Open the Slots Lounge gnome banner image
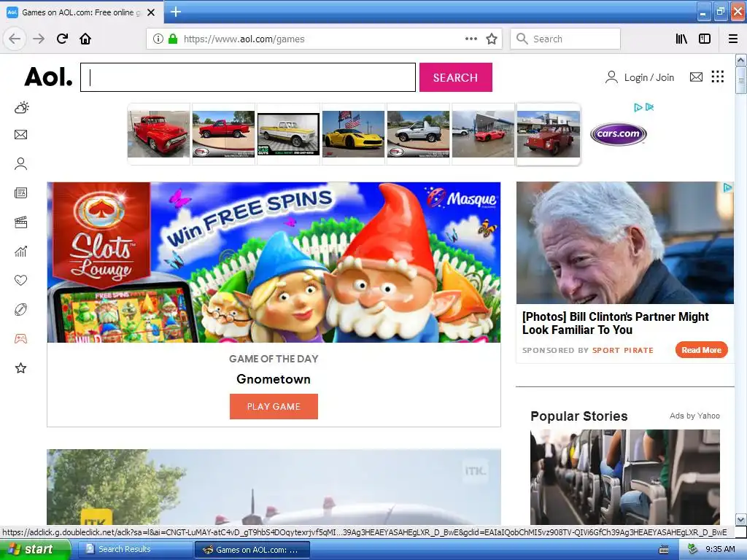Viewport: 747px width, 560px height. pos(274,262)
